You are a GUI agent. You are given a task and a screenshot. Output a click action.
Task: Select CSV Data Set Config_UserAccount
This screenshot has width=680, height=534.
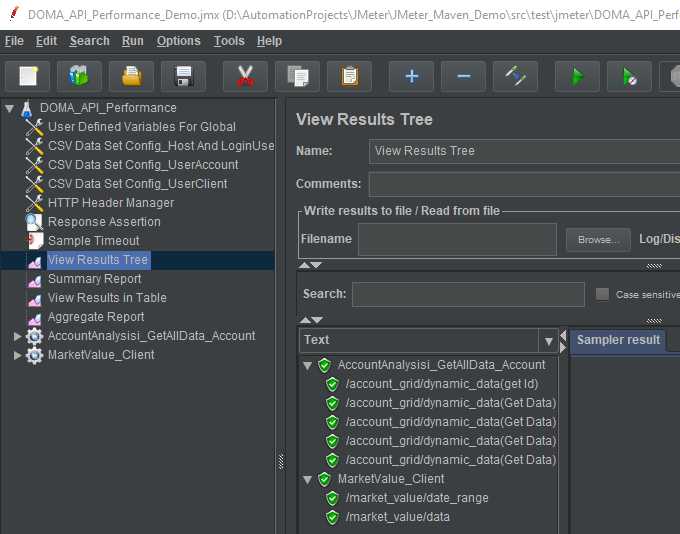point(143,165)
